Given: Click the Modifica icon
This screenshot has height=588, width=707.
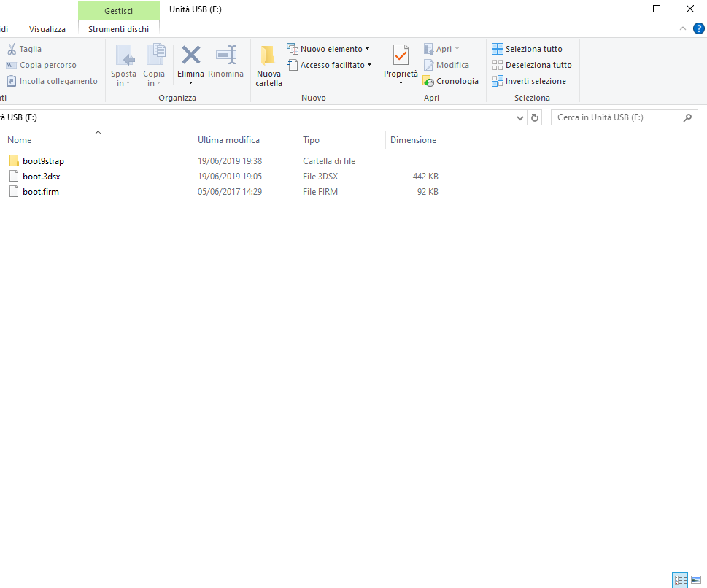Looking at the screenshot, I should [428, 65].
